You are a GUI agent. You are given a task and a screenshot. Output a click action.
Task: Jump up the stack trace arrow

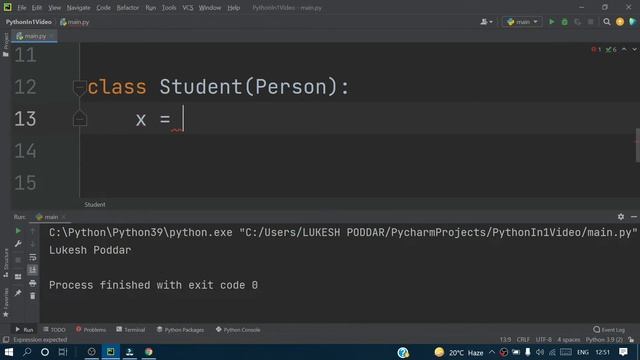tap(33, 231)
